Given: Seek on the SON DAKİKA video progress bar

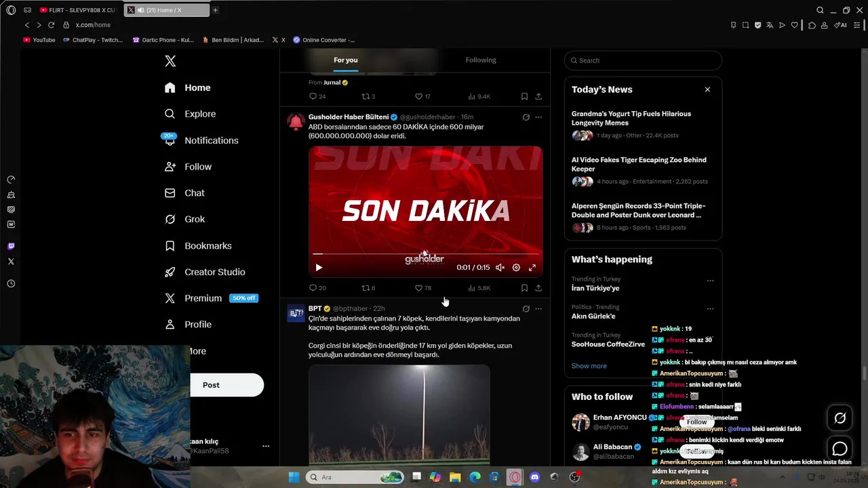Looking at the screenshot, I should coord(425,254).
